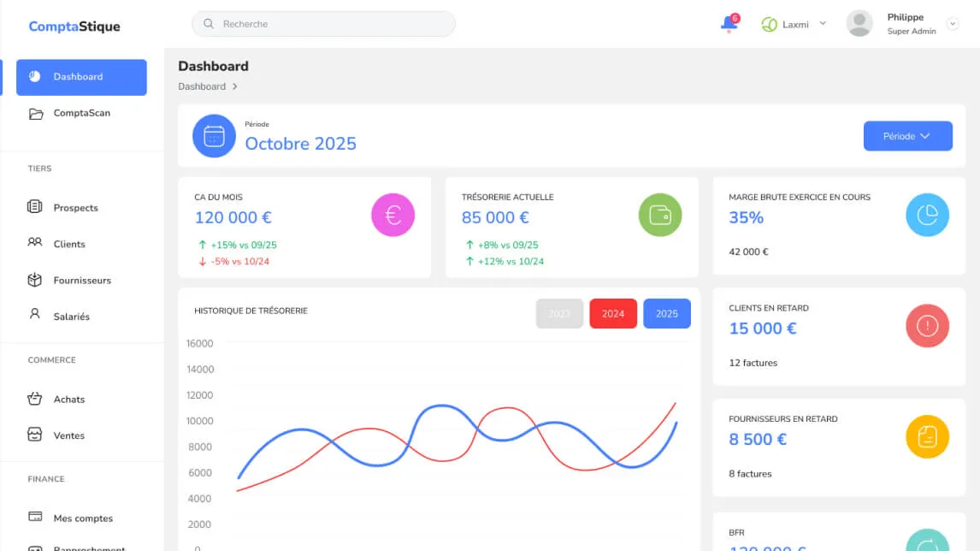Open Mes comptes in the sidebar

pyautogui.click(x=82, y=518)
